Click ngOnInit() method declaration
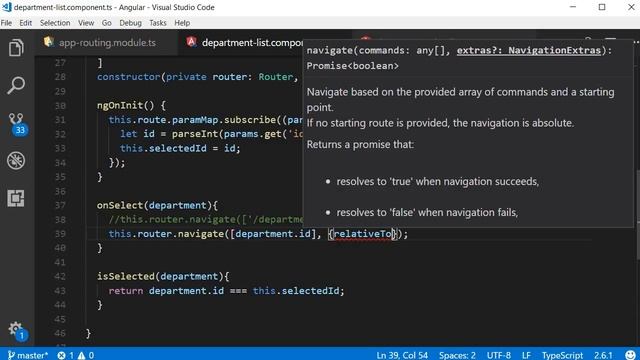Image resolution: width=640 pixels, height=360 pixels. (131, 106)
